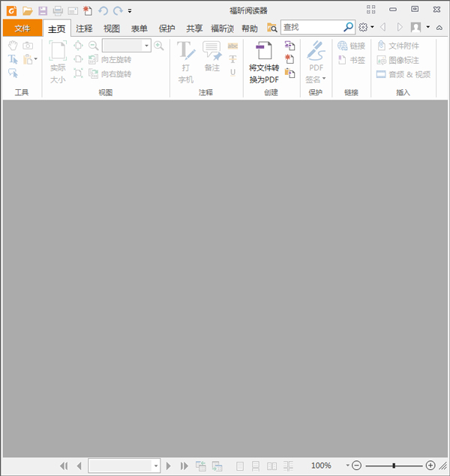Click the strikethrough text icon
The width and height of the screenshot is (450, 476).
coord(232,59)
